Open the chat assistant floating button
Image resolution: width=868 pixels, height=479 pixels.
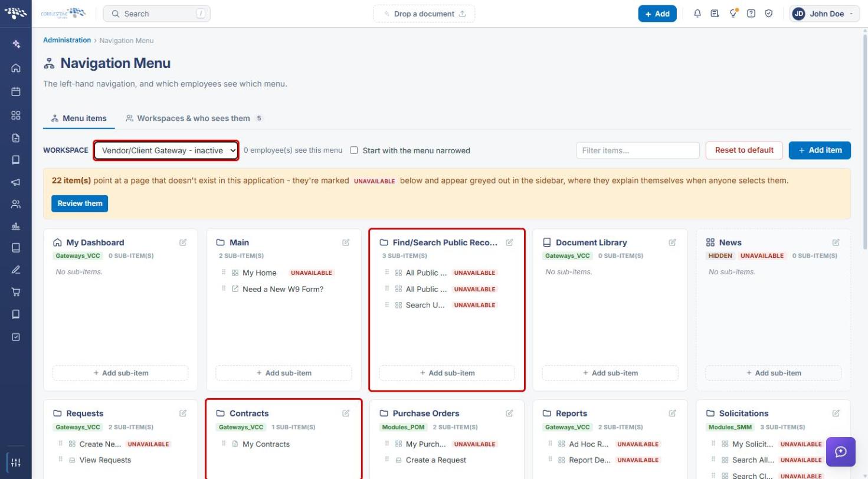[x=841, y=452]
